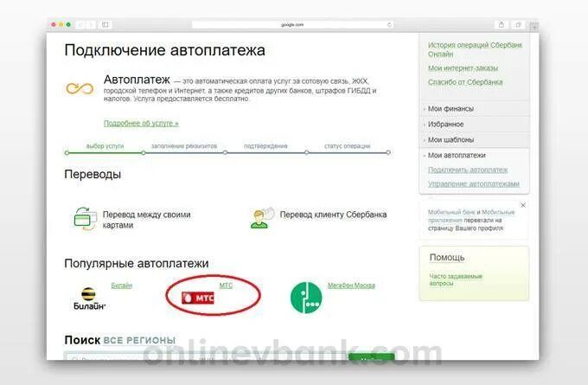Click the green Megafon logo icon
The height and width of the screenshot is (385, 588).
point(306,298)
